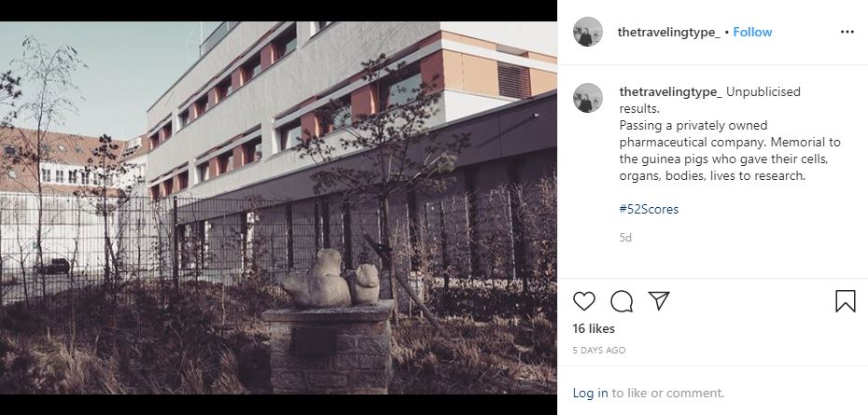Click the profile avatar beside the caption
868x415 pixels.
click(x=587, y=99)
